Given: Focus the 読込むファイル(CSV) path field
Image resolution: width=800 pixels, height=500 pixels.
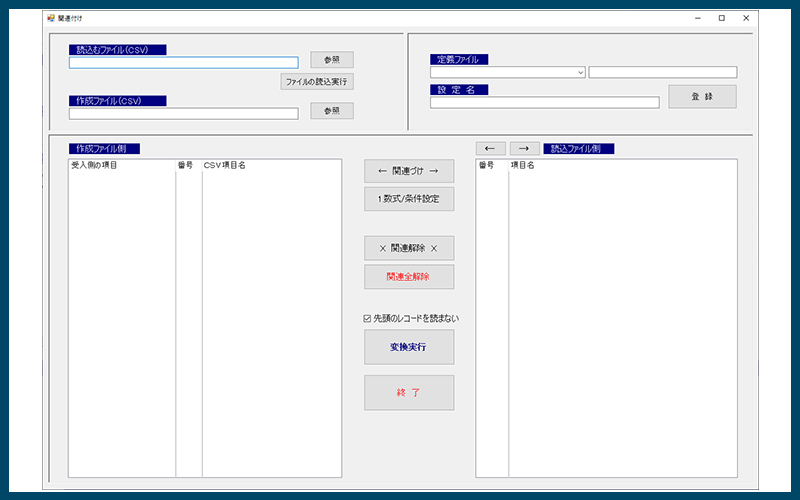Looking at the screenshot, I should click(183, 62).
